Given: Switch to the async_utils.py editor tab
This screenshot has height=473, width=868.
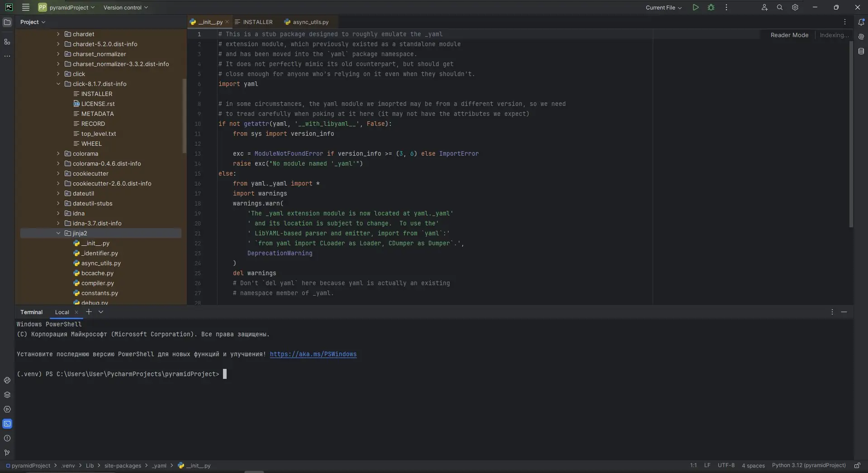Looking at the screenshot, I should (306, 22).
